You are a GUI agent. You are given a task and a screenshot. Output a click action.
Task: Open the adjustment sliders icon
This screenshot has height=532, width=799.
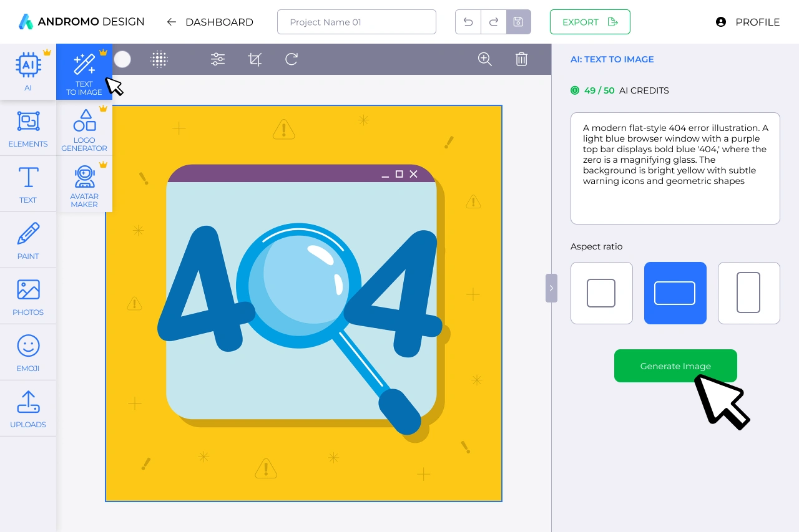tap(218, 59)
